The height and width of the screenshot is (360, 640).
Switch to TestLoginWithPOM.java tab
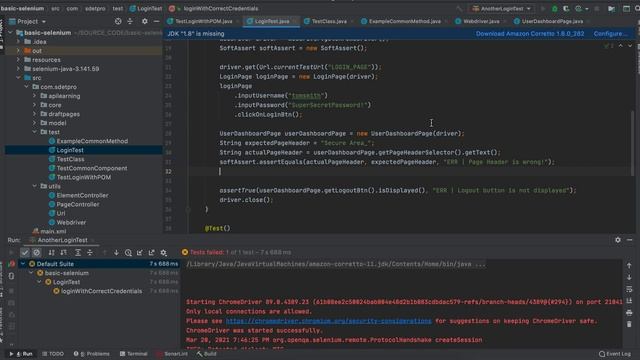[203, 21]
